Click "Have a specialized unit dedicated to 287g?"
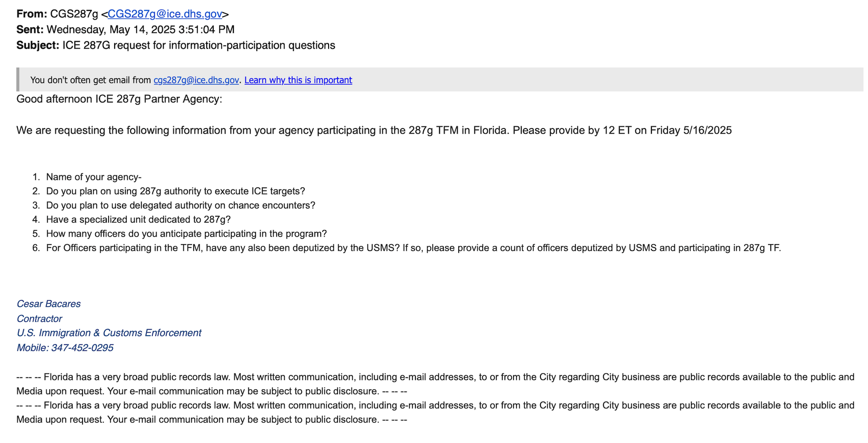 138,220
